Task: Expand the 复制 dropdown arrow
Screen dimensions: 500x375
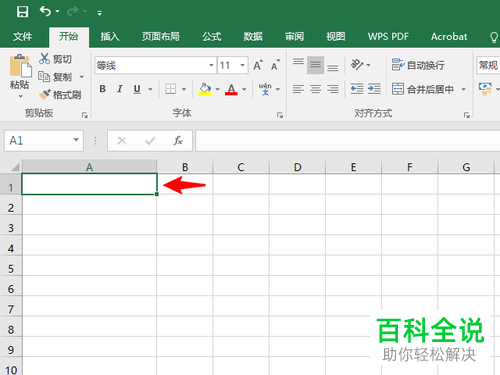Action: click(81, 77)
